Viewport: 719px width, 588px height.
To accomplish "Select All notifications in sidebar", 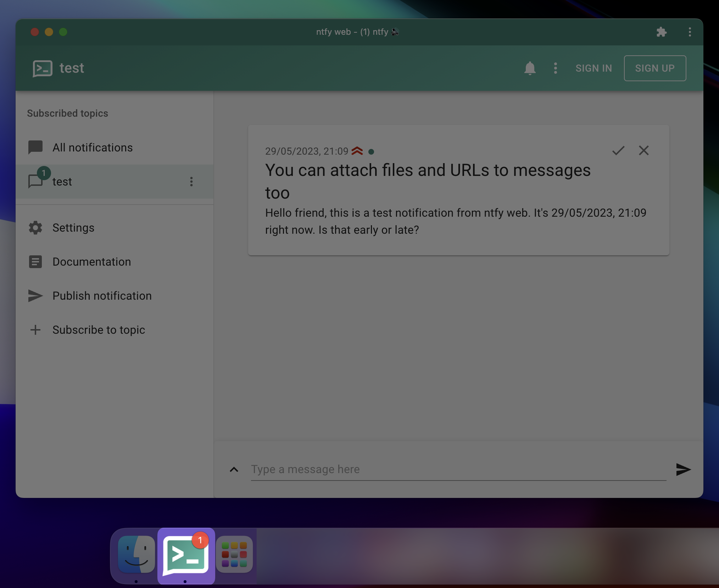I will pos(92,148).
